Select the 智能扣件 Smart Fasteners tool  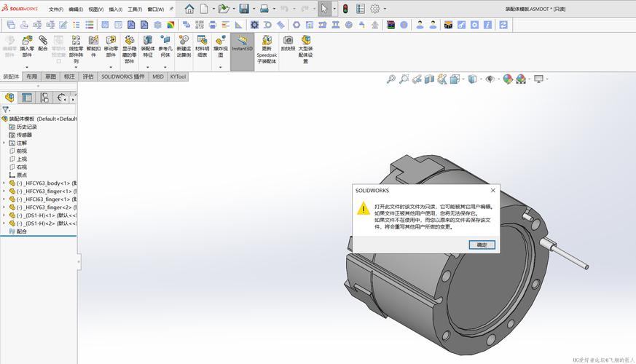(93, 46)
